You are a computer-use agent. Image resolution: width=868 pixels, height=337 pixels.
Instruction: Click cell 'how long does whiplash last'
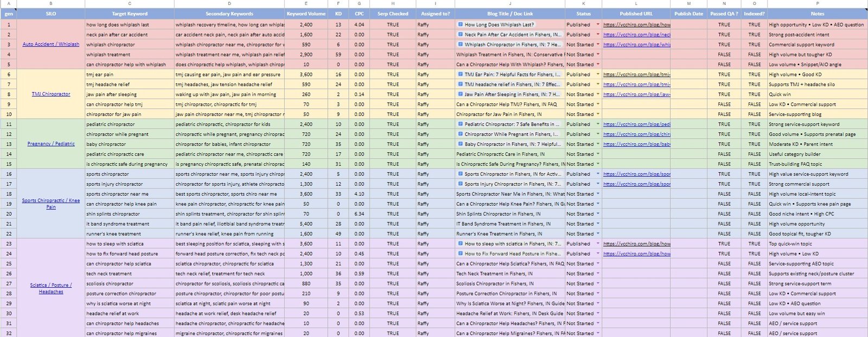(x=130, y=24)
